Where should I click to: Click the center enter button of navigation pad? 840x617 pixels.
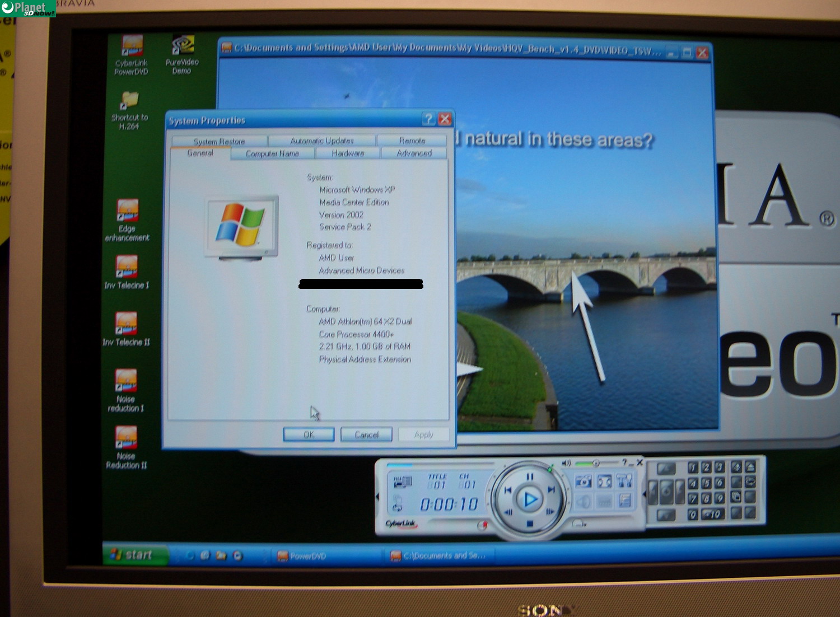[666, 492]
